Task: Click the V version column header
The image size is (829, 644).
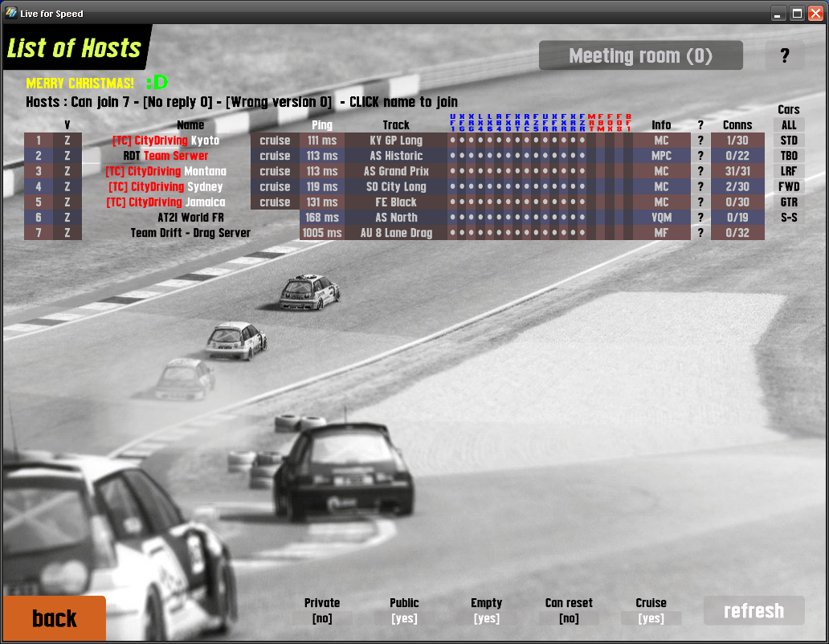Action: pos(67,125)
